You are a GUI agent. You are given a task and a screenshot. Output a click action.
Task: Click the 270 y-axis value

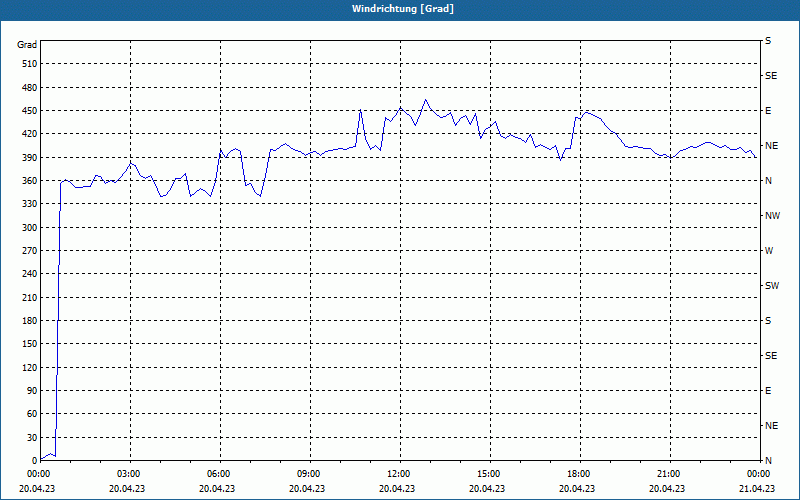point(30,251)
